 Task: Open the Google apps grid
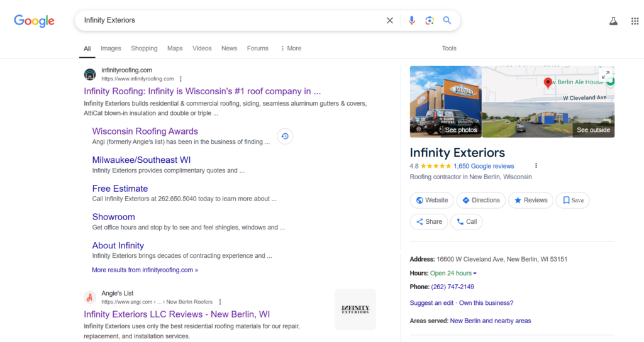(635, 21)
